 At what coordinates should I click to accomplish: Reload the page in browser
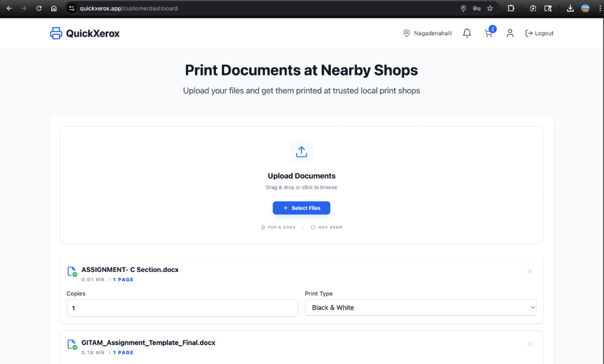pyautogui.click(x=39, y=8)
